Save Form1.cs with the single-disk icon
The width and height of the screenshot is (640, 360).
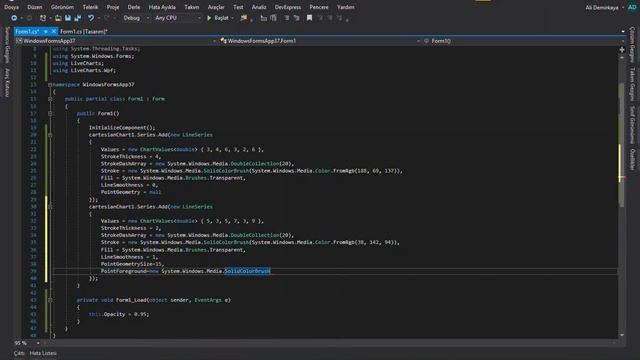tap(68, 18)
